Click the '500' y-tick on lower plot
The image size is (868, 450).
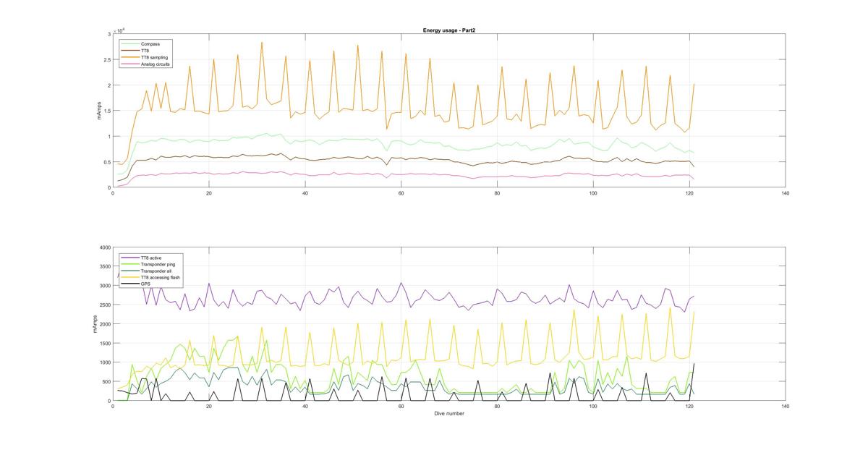tap(106, 382)
